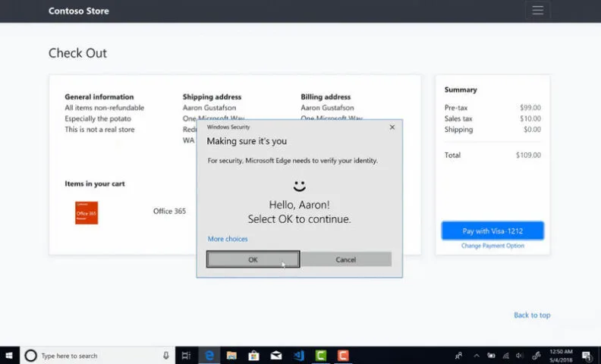Click the 'Items in your cart' heading
This screenshot has height=364, width=601.
(x=95, y=184)
